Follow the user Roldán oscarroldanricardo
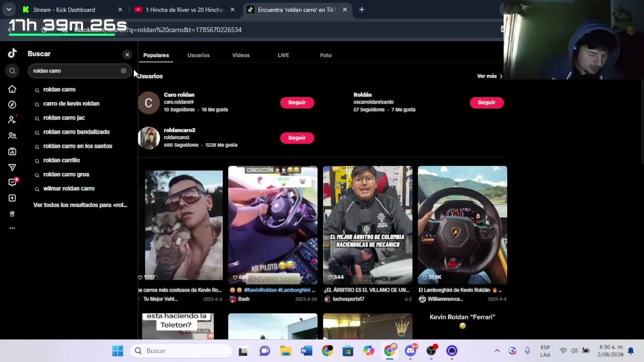Viewport: 644px width, 362px height. [487, 103]
